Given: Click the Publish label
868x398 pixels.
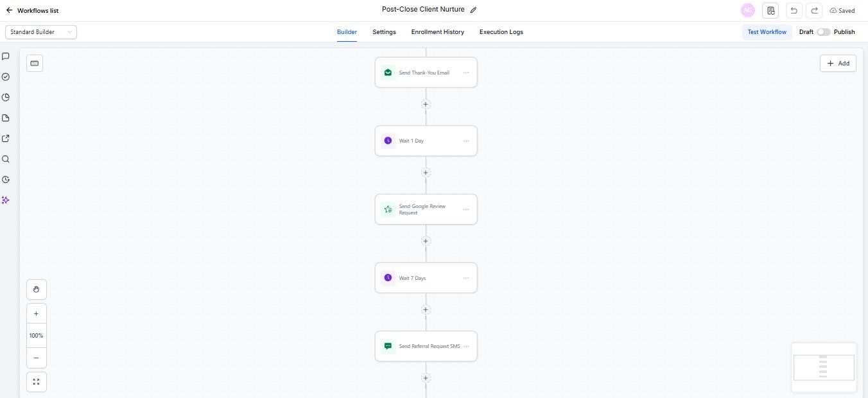Looking at the screenshot, I should click(844, 31).
